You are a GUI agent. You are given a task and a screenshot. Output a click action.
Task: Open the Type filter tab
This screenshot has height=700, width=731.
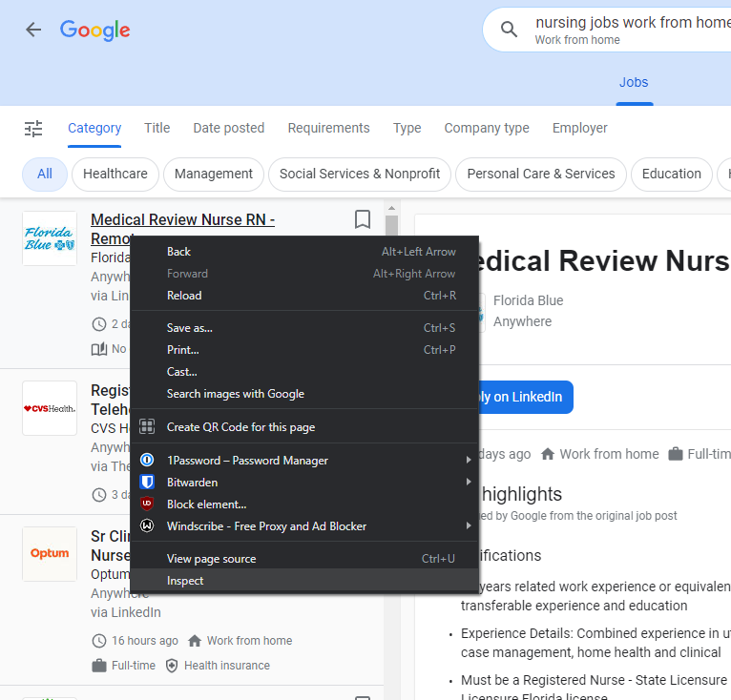pyautogui.click(x=407, y=128)
